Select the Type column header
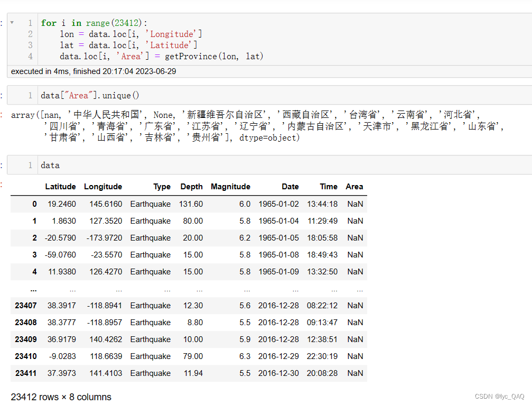532x405 pixels. click(162, 187)
